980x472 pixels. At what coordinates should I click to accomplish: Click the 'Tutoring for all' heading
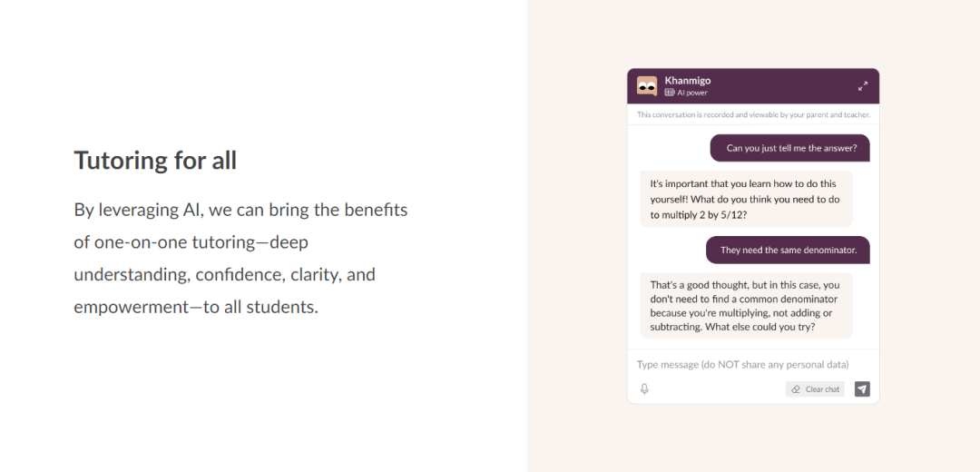155,161
